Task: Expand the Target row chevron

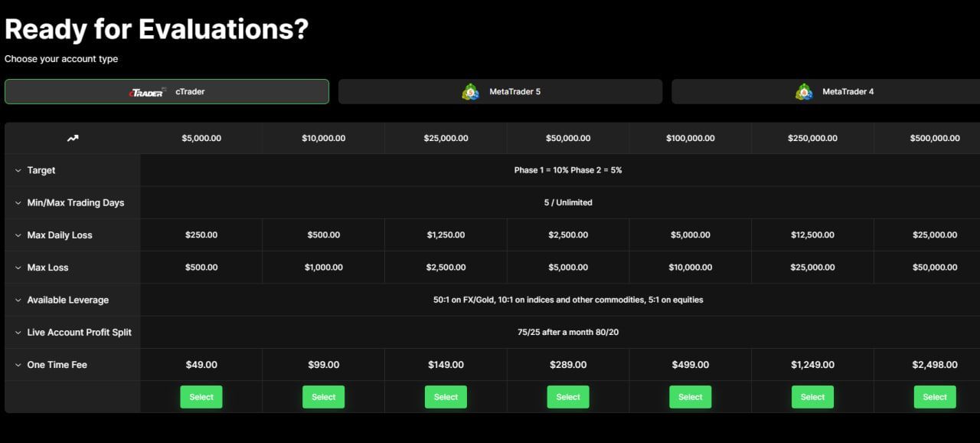Action: 18,170
